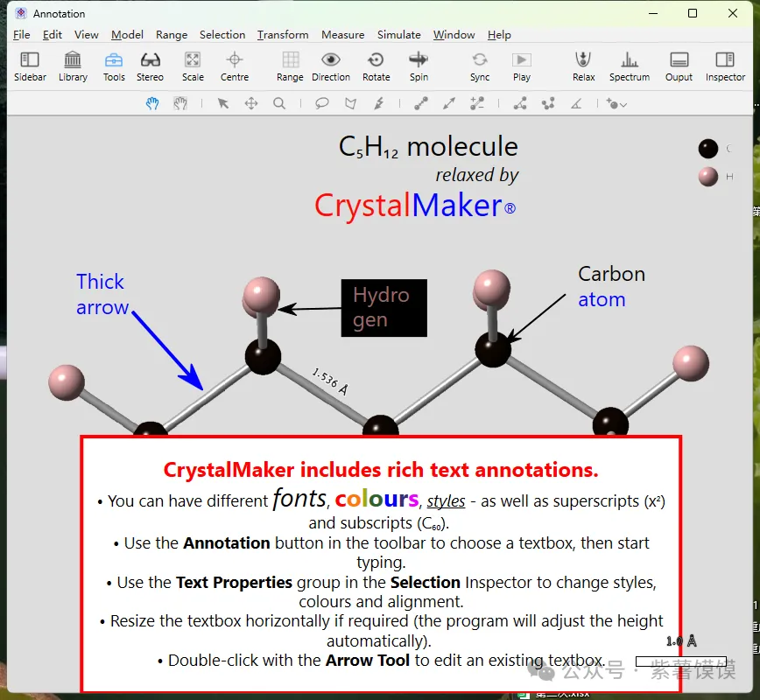This screenshot has height=700, width=760.
Task: Open the Transform menu
Action: 282,35
